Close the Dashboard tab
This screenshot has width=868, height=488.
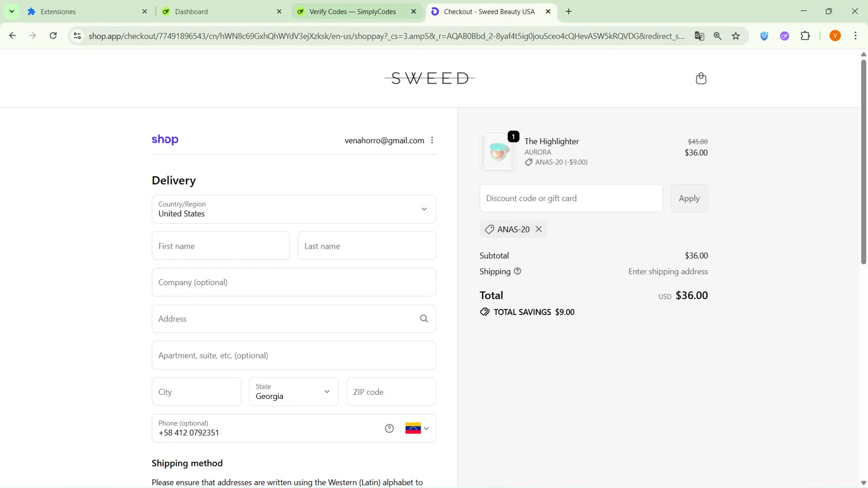click(279, 12)
